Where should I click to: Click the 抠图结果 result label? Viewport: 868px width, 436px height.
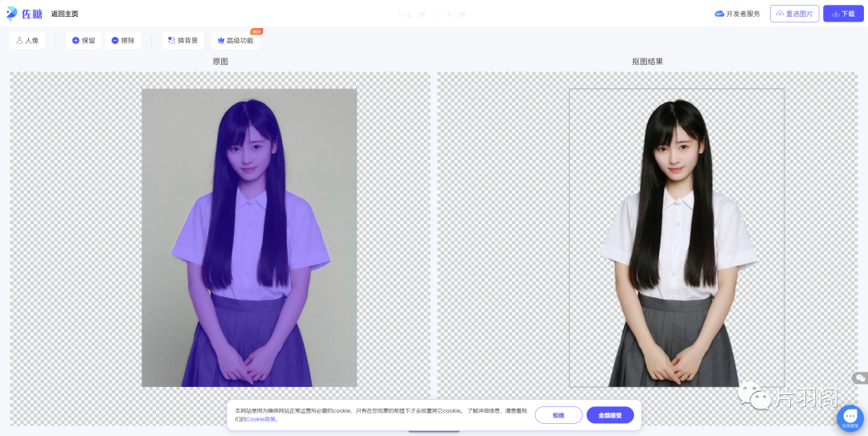click(x=648, y=62)
